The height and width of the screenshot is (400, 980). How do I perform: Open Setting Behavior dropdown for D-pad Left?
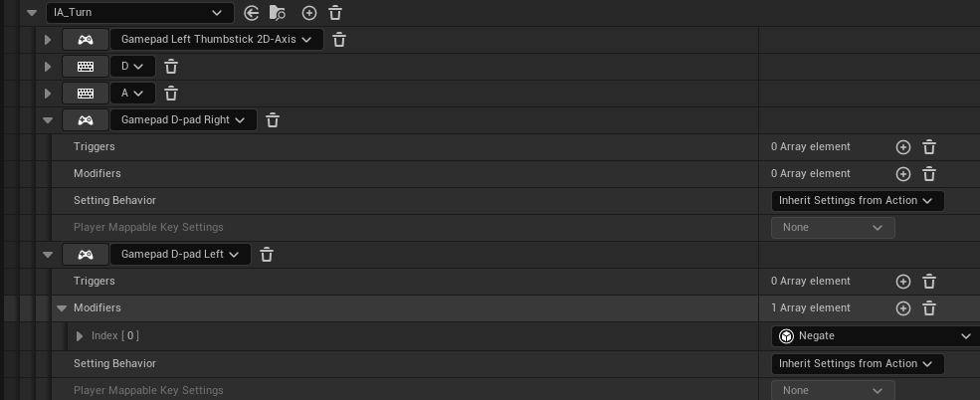[857, 364]
